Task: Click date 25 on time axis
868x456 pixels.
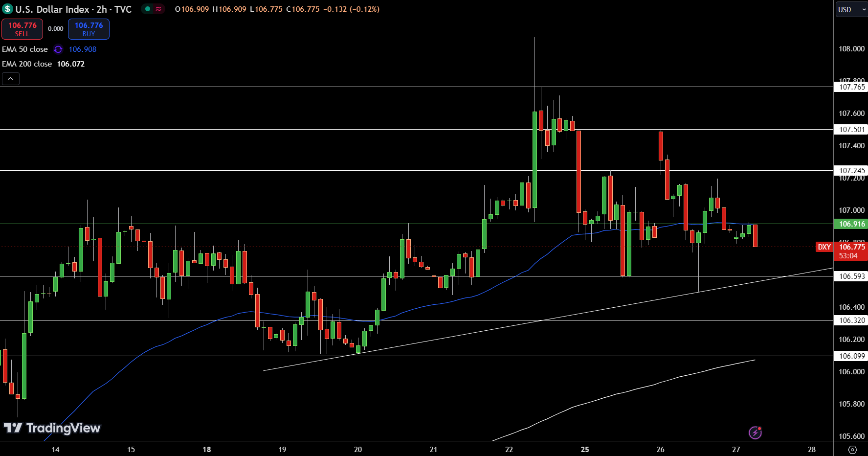Action: click(585, 450)
